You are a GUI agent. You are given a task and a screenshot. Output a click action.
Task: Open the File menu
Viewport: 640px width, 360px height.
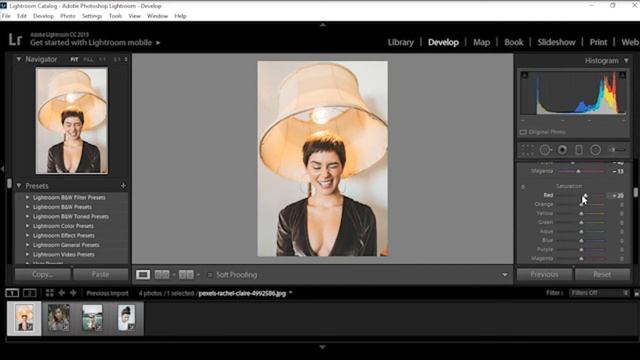[x=6, y=16]
